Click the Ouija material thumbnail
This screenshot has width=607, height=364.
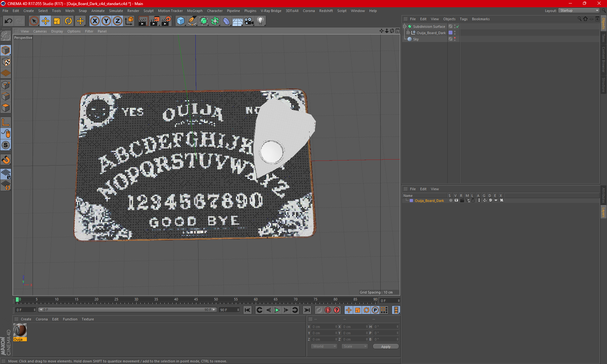tap(20, 331)
